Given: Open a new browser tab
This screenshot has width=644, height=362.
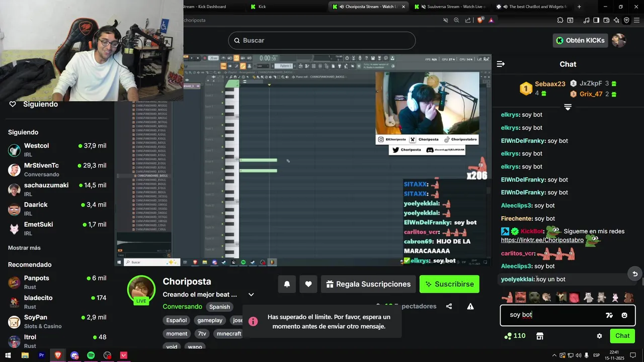Looking at the screenshot, I should click(579, 7).
